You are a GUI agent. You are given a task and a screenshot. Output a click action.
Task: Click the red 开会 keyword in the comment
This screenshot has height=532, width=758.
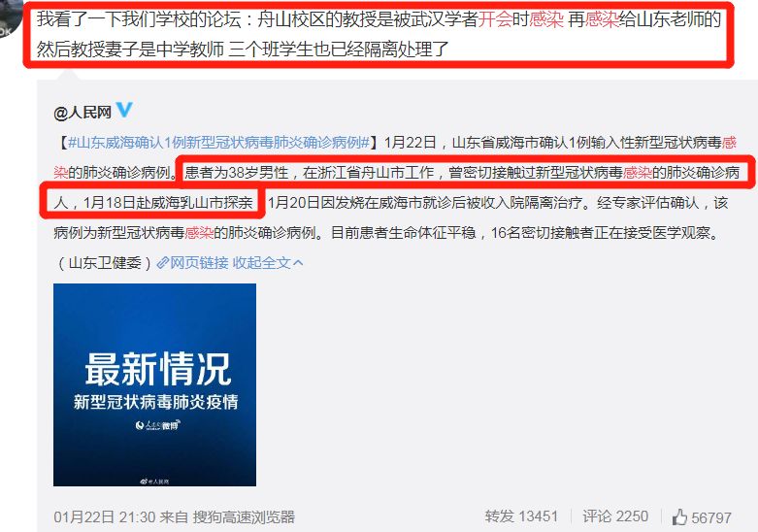click(x=495, y=19)
